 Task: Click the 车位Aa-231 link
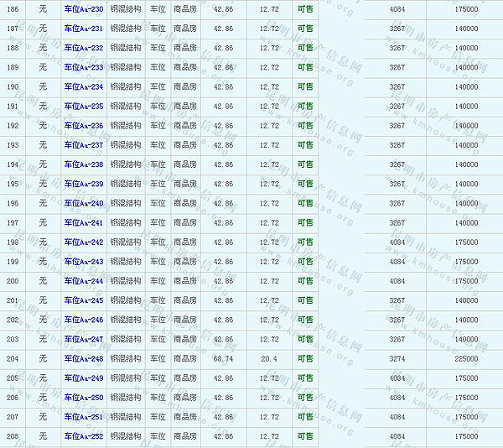[x=84, y=29]
